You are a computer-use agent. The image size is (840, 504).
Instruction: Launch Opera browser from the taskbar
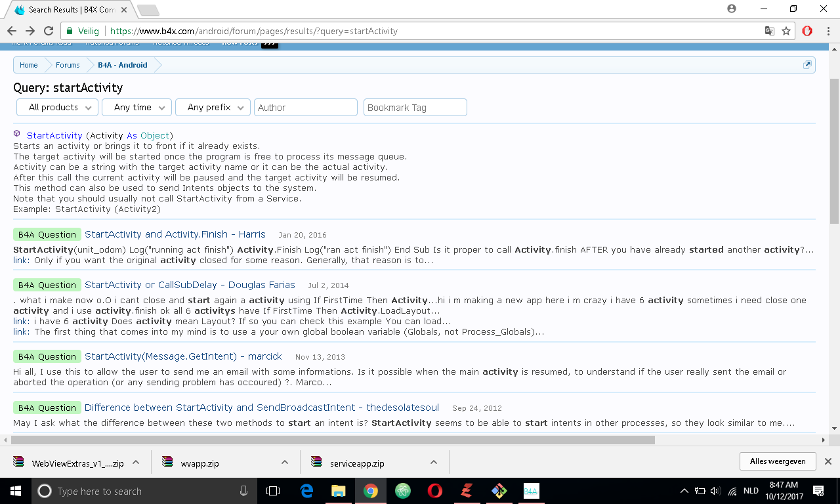434,491
